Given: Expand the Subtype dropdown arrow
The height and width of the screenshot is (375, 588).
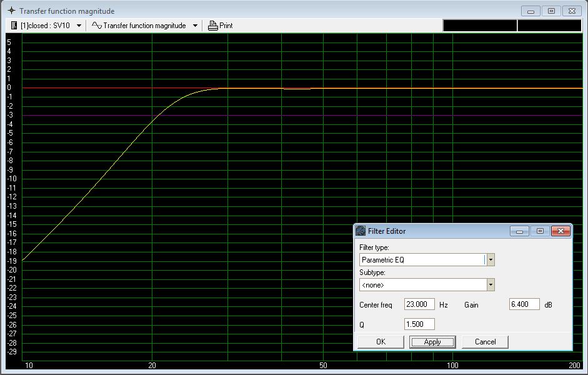Looking at the screenshot, I should [491, 284].
